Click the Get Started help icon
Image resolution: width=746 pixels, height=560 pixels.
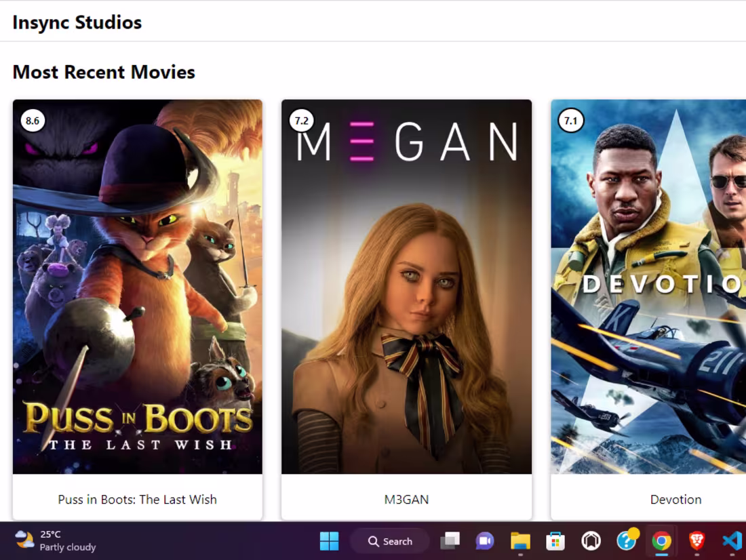pos(625,541)
